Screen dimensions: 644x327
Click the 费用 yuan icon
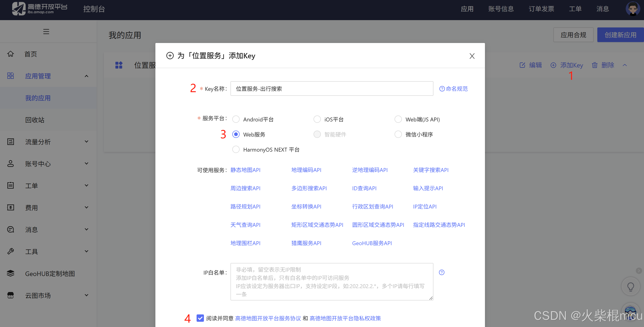pyautogui.click(x=11, y=208)
